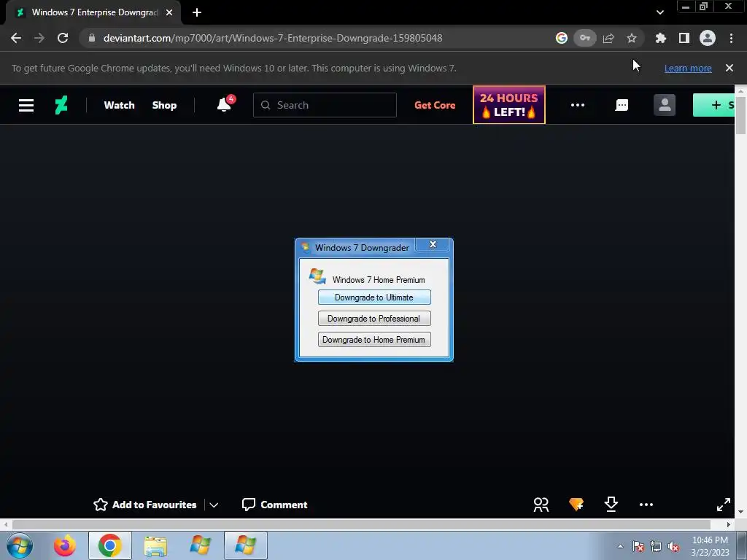Click the Get Core link

point(435,105)
